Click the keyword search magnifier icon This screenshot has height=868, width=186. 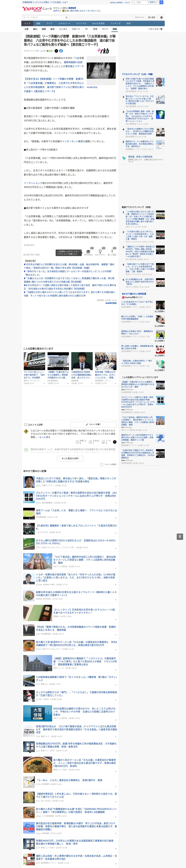pyautogui.click(x=66, y=18)
